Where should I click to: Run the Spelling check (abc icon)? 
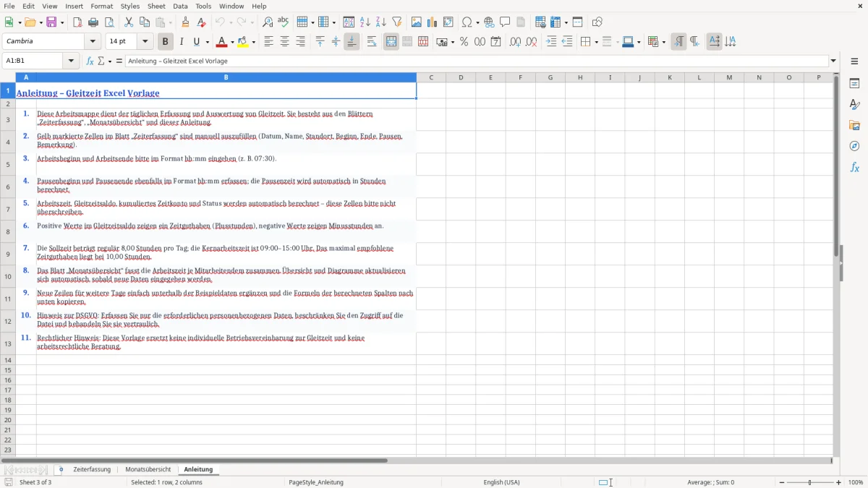284,22
